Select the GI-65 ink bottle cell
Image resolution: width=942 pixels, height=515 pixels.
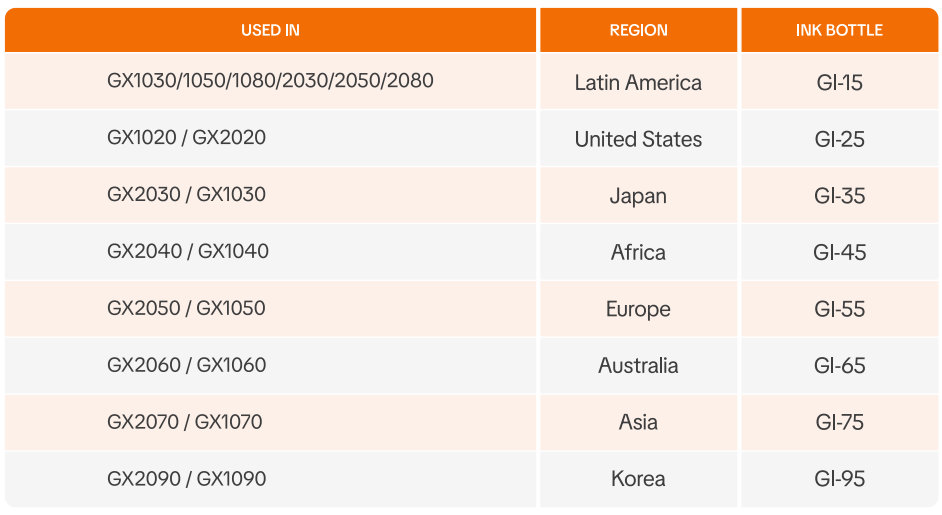[839, 366]
